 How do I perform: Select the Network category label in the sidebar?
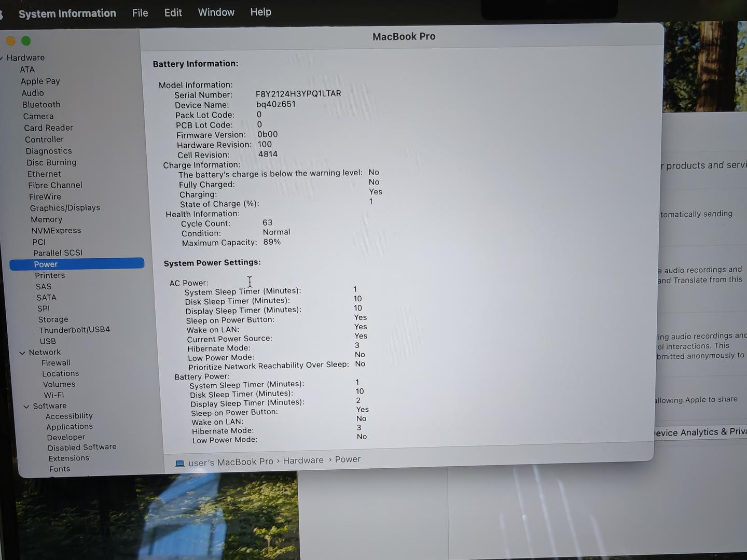(x=45, y=353)
